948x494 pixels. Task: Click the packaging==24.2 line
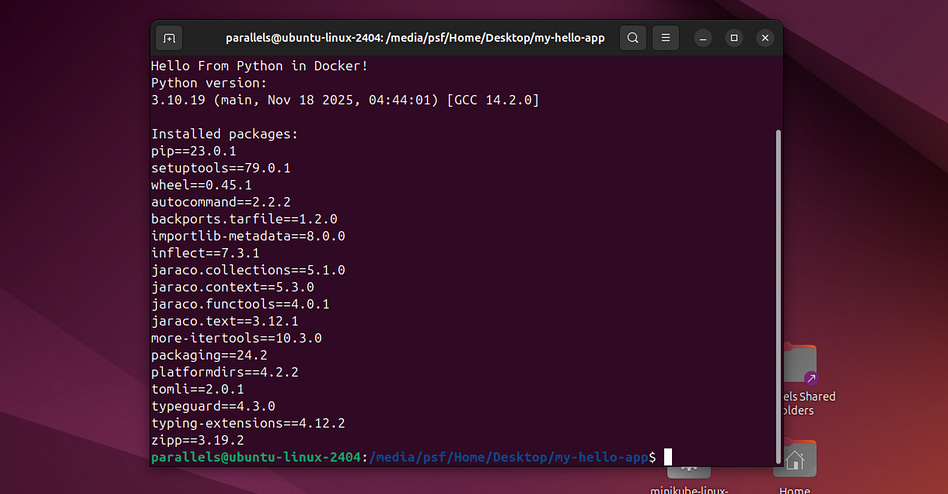tap(209, 355)
